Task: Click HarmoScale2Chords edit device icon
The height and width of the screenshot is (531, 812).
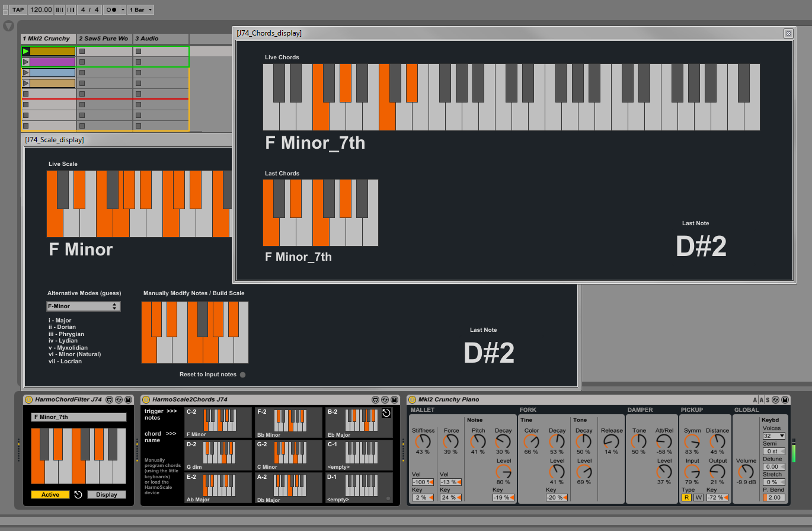Action: pyautogui.click(x=375, y=399)
